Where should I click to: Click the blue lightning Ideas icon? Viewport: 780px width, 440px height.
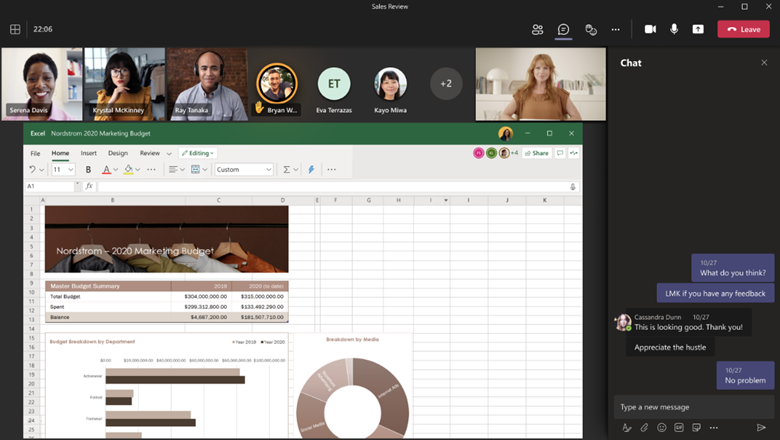[x=311, y=170]
